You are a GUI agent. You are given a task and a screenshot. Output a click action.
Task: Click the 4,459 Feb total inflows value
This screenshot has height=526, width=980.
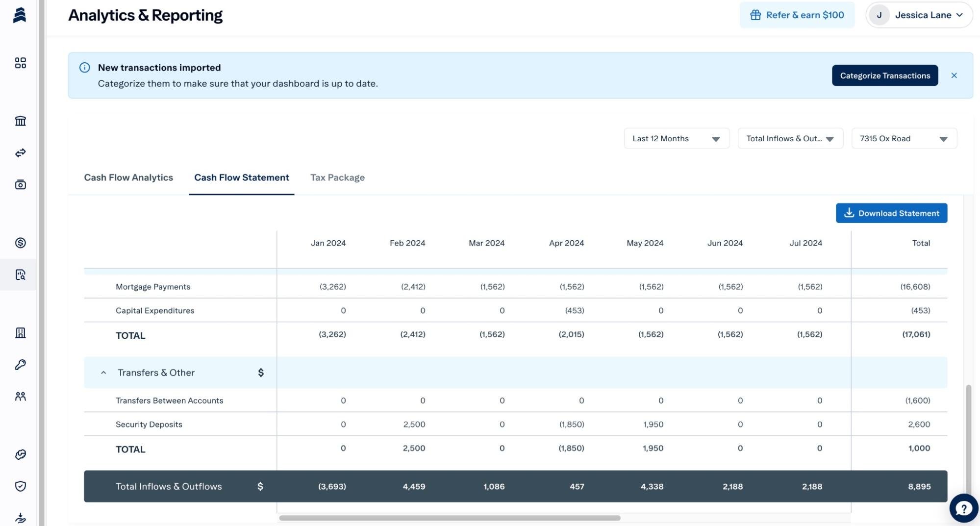pyautogui.click(x=414, y=486)
